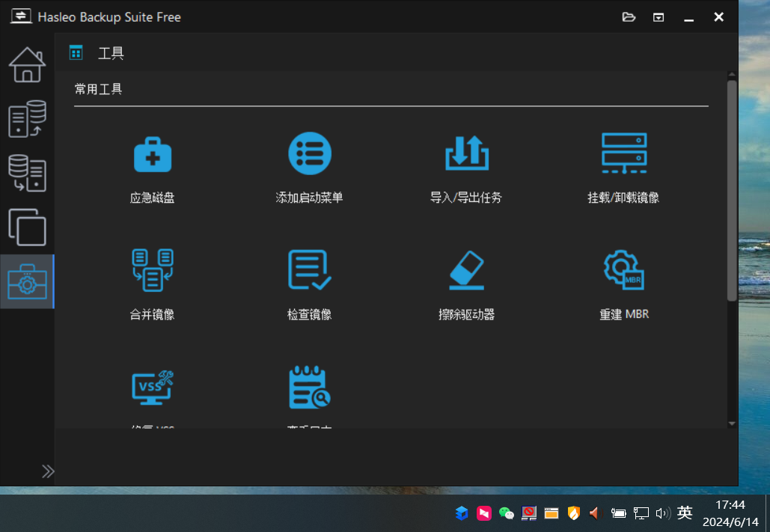Open the 应急磁盘 emergency disk tool
770x532 pixels.
tap(153, 155)
